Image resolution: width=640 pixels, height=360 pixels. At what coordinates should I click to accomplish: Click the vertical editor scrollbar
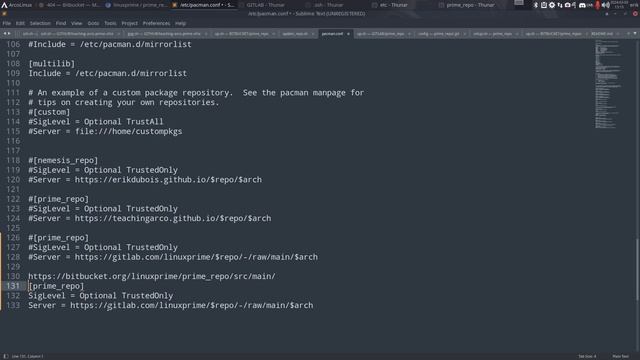click(x=637, y=269)
